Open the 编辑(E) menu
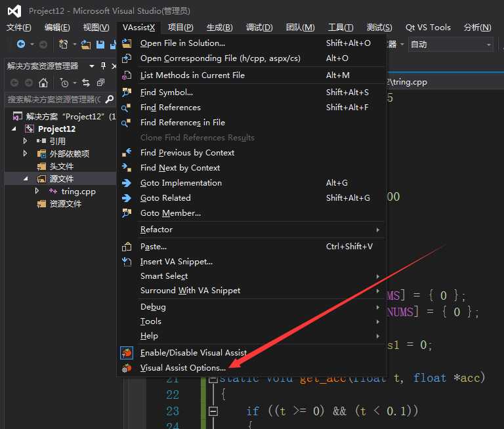Image resolution: width=504 pixels, height=429 pixels. point(57,28)
